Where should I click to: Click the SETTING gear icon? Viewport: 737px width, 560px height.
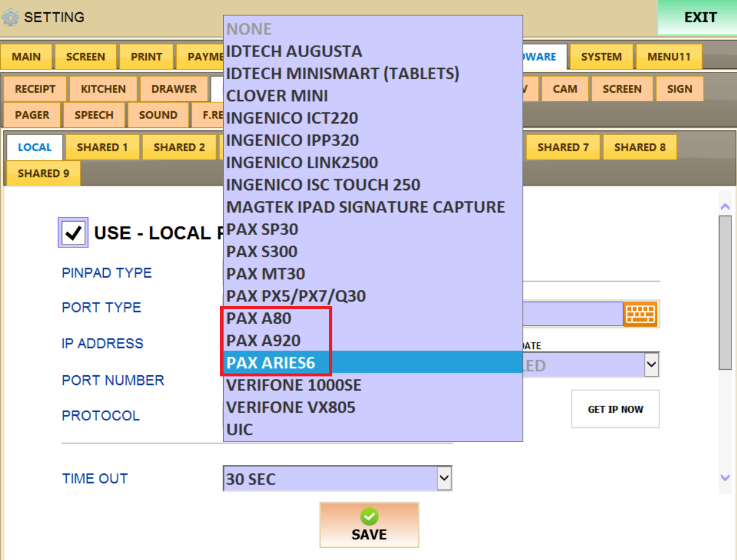point(11,17)
